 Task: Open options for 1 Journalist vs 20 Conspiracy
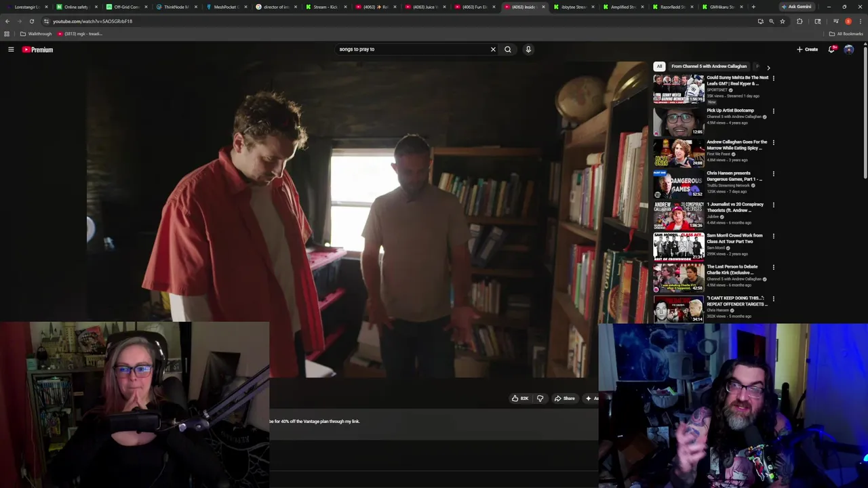click(774, 205)
